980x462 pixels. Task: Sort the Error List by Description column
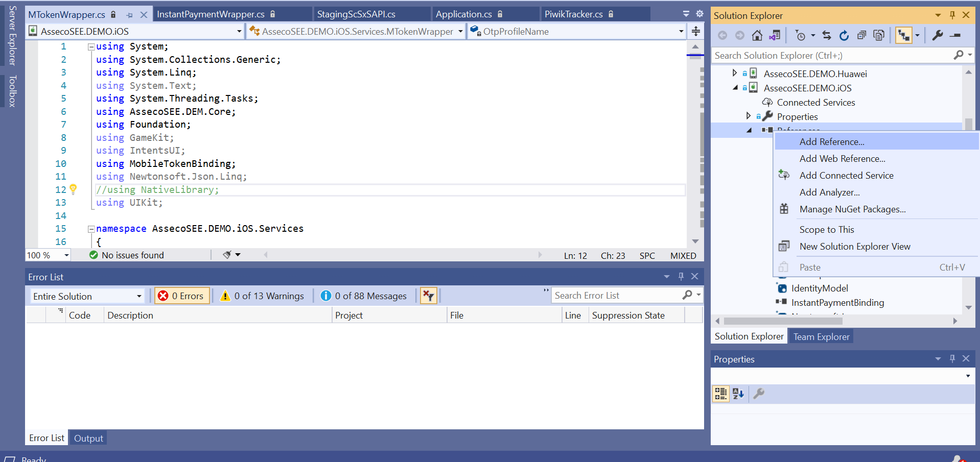[x=218, y=315]
